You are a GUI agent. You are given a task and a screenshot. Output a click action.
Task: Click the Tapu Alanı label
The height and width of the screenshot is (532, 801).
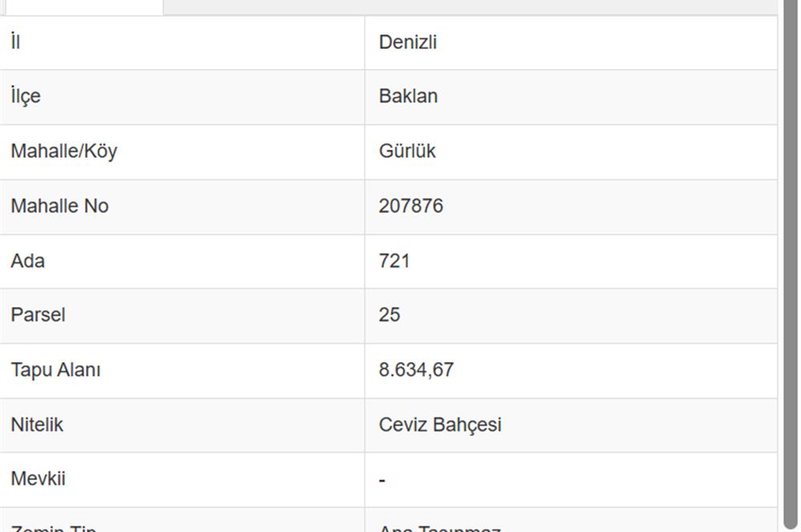pyautogui.click(x=55, y=370)
